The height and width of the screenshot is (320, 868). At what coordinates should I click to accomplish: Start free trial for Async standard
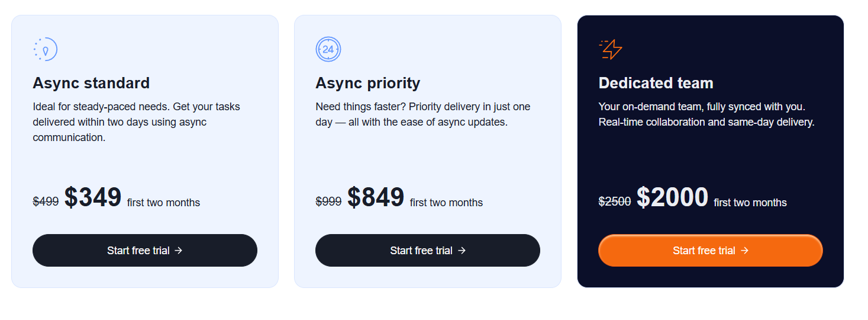145,251
